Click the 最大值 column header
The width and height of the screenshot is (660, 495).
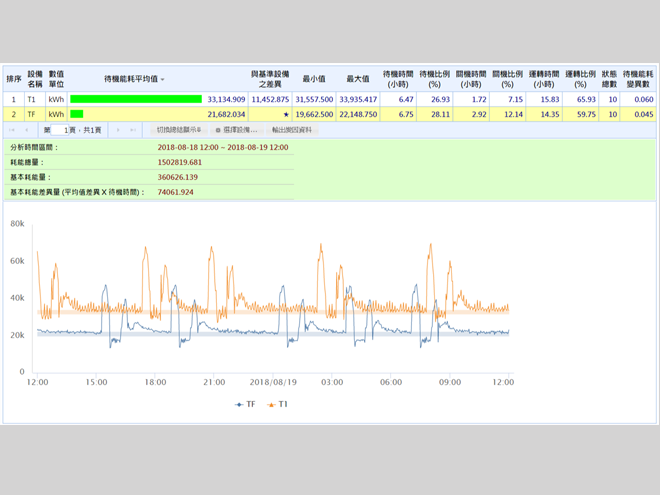coord(358,79)
